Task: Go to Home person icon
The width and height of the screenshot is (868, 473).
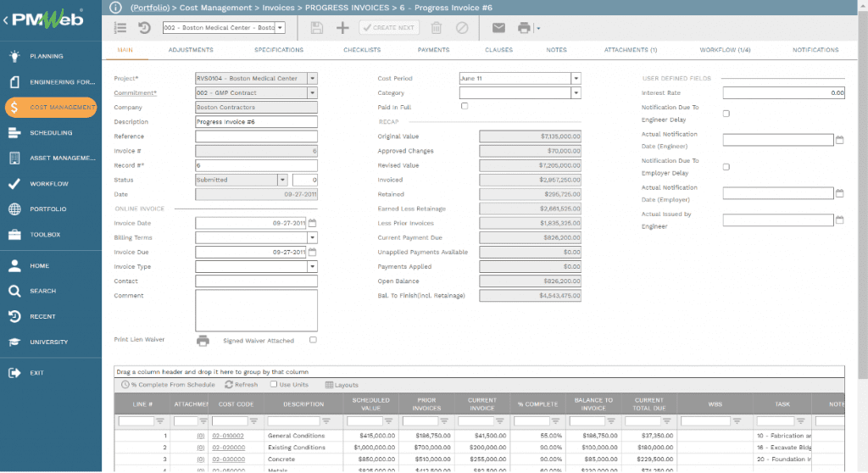Action: 14,266
